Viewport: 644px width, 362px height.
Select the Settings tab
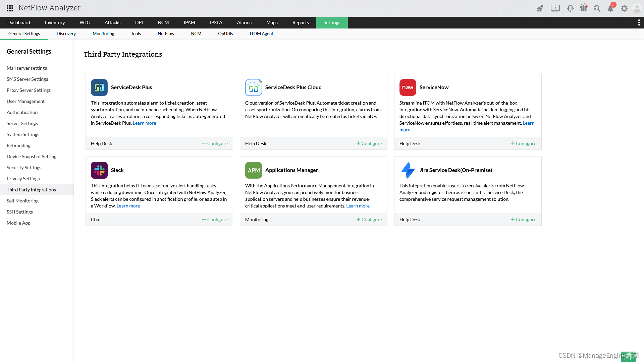[x=332, y=22]
